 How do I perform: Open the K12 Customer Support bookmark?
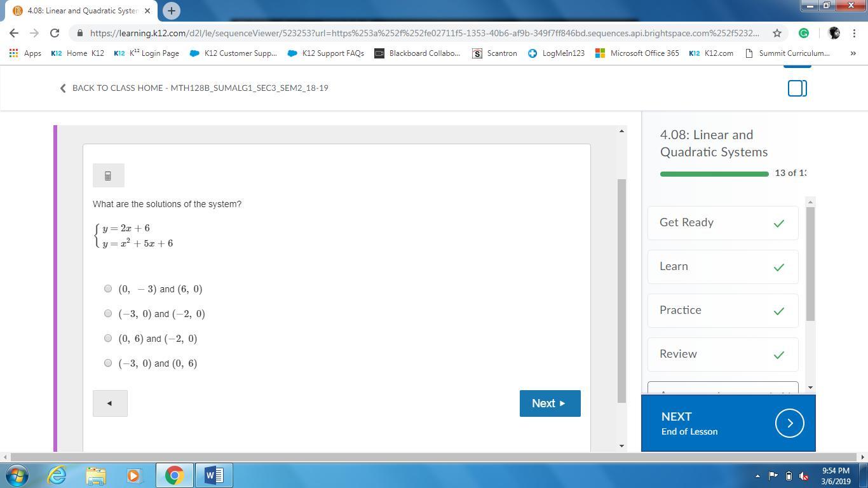coord(233,53)
